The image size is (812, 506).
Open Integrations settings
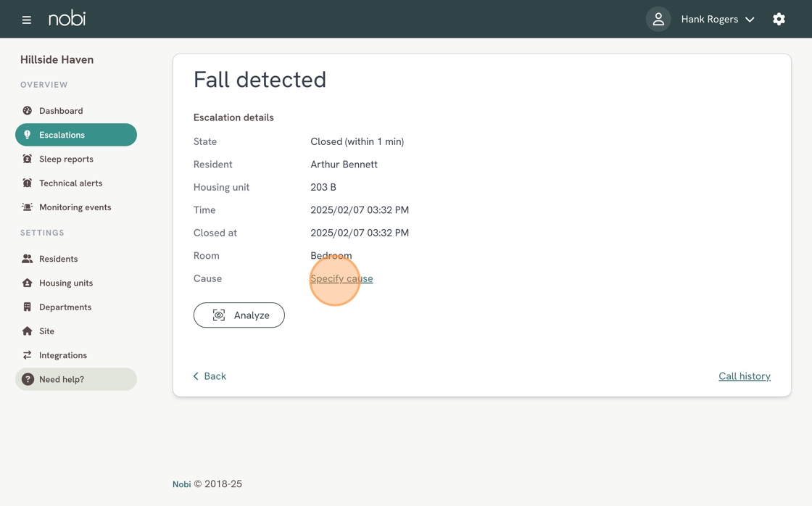click(76, 355)
